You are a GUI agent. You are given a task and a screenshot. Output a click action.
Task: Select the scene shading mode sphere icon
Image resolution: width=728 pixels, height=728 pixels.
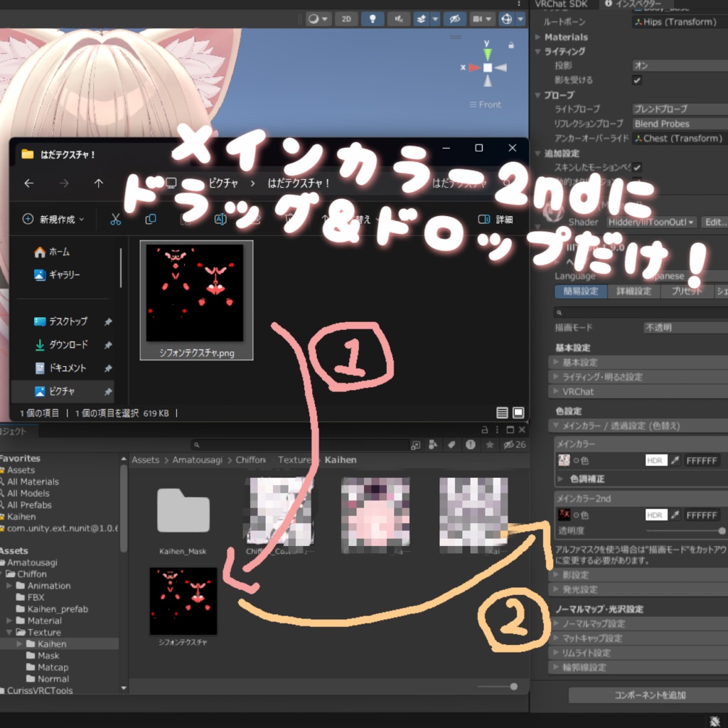pyautogui.click(x=314, y=19)
